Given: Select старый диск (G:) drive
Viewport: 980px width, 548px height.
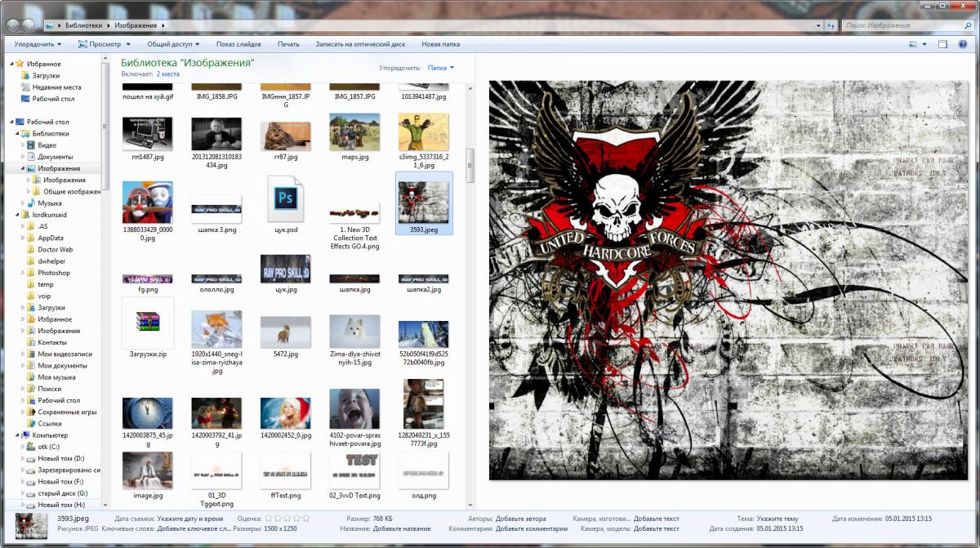Looking at the screenshot, I should pyautogui.click(x=62, y=493).
